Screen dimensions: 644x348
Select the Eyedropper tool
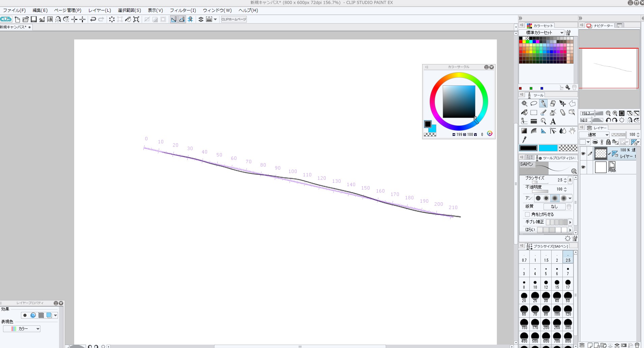tap(524, 140)
